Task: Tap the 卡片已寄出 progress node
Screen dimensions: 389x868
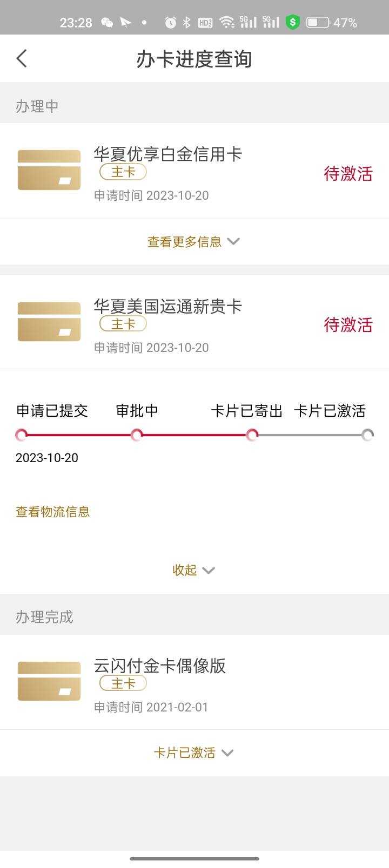Action: (252, 435)
